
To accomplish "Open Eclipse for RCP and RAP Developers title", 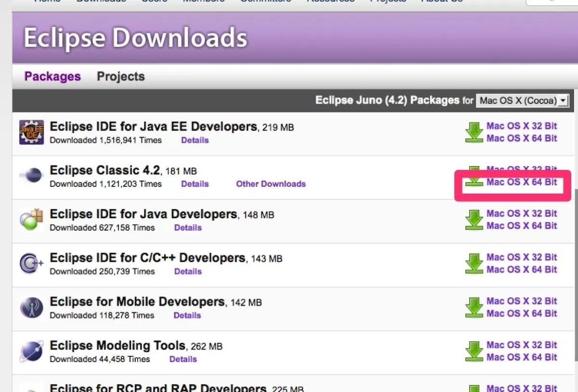I will coord(158,387).
